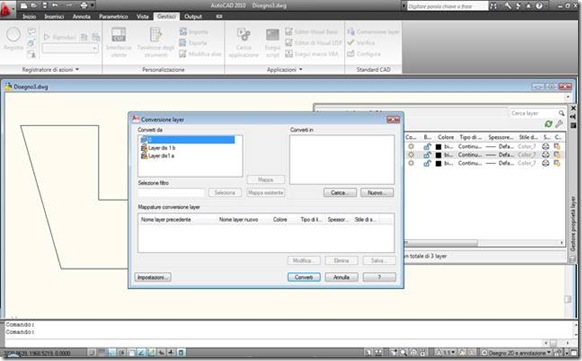Click the magnifier icon beside Cerca layer
The image size is (582, 361).
point(561,113)
